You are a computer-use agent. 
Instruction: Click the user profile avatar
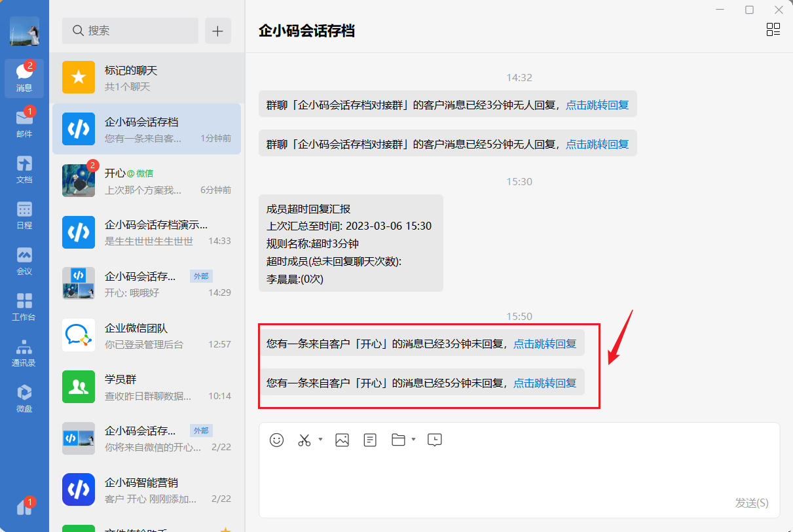(x=24, y=31)
